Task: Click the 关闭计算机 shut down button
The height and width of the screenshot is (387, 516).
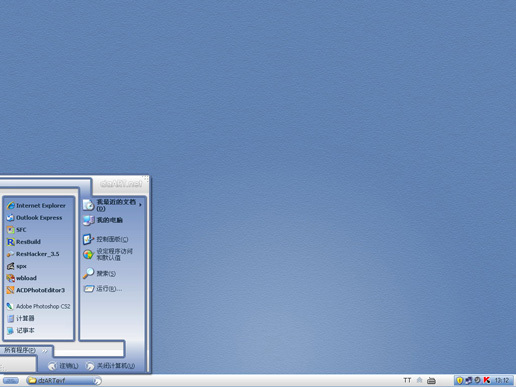Action: (110, 366)
